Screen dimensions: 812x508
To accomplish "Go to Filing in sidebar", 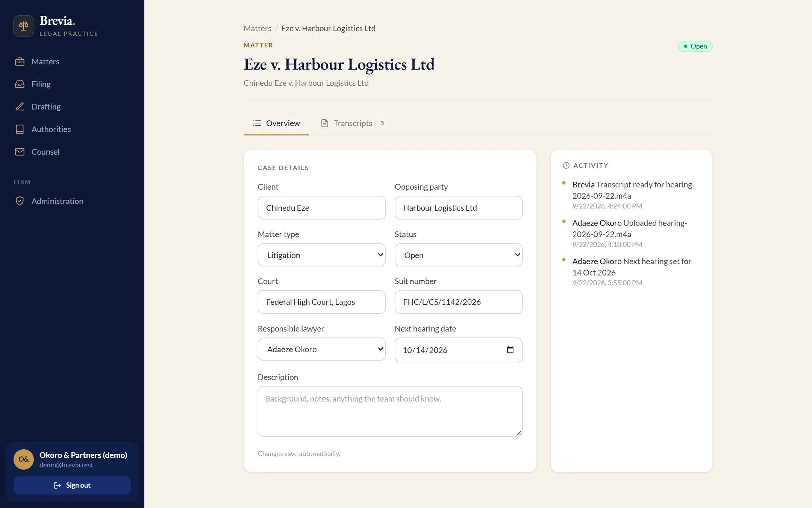I will point(72,84).
